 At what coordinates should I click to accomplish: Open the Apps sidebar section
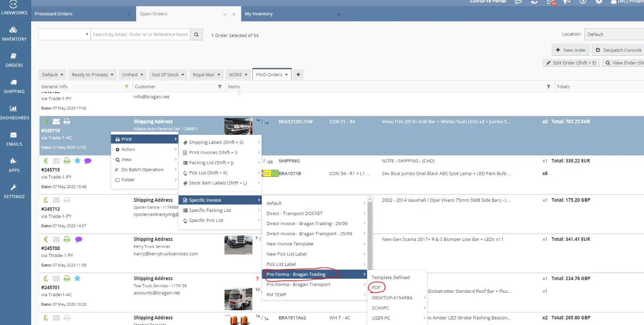pos(14,165)
